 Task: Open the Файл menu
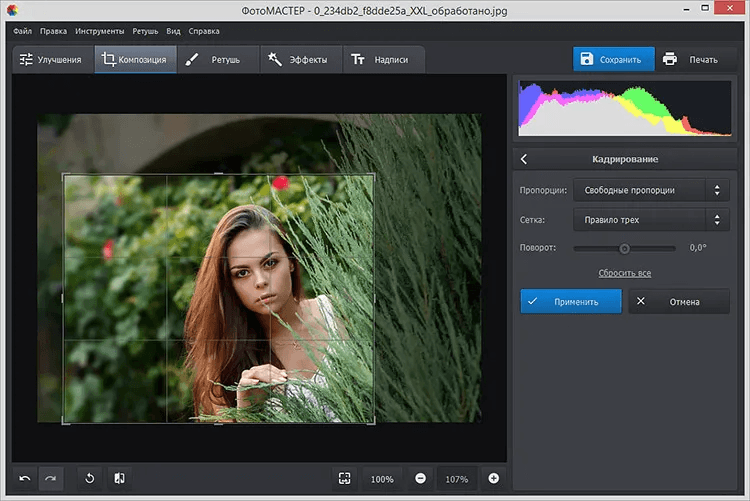click(x=23, y=31)
